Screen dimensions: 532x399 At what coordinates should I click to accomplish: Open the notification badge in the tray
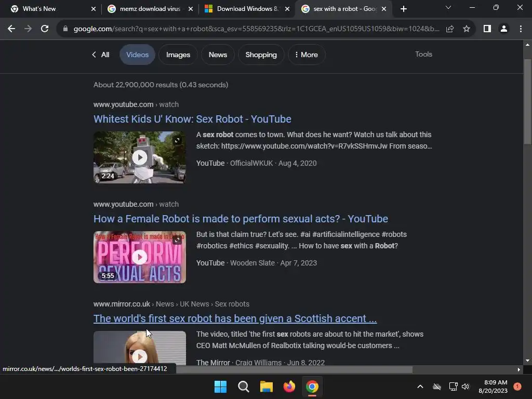tap(517, 387)
